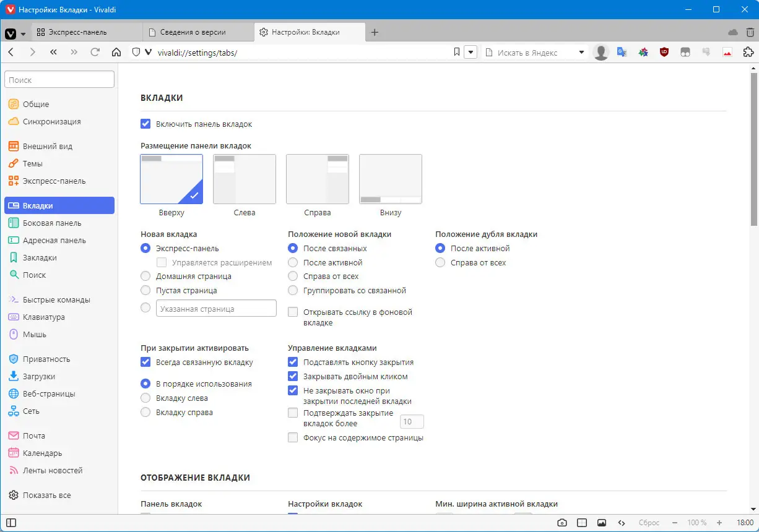The height and width of the screenshot is (532, 759).
Task: Open the gray mask extension icon
Action: point(685,53)
